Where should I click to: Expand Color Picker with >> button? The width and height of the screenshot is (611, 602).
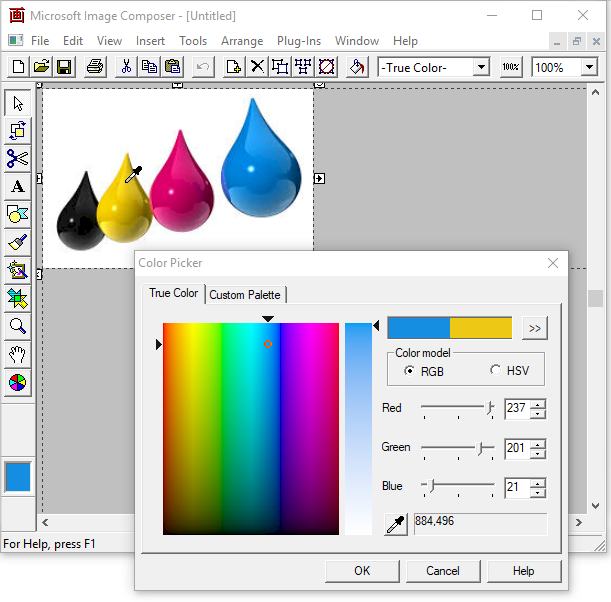click(x=535, y=328)
